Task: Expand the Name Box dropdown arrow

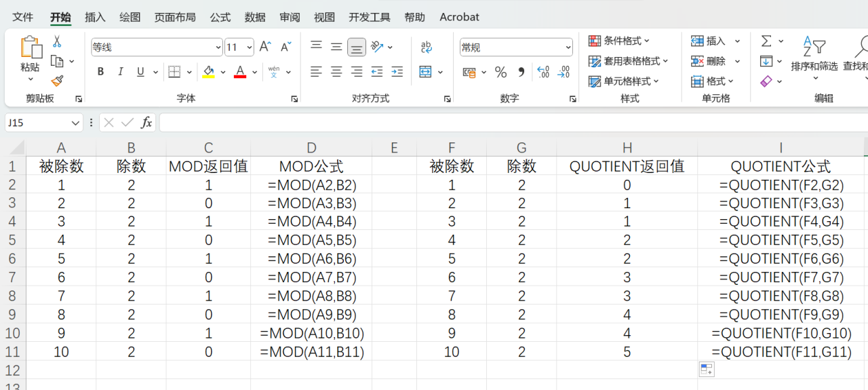Action: 75,123
